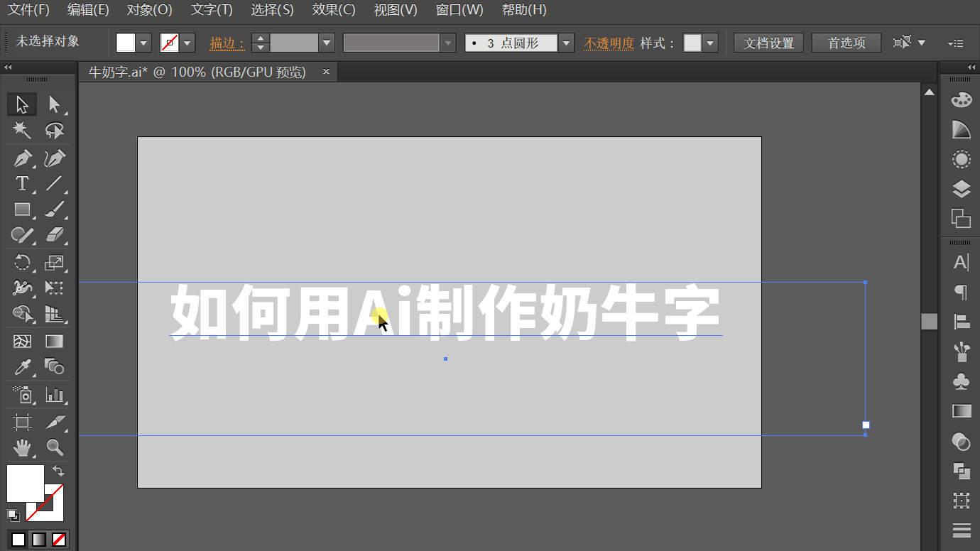980x551 pixels.
Task: Select the Selection tool black arrow
Action: (x=22, y=104)
